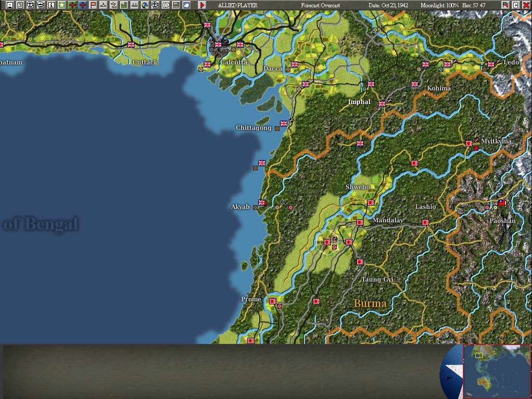Open the document list icon in toolbar

point(20,5)
